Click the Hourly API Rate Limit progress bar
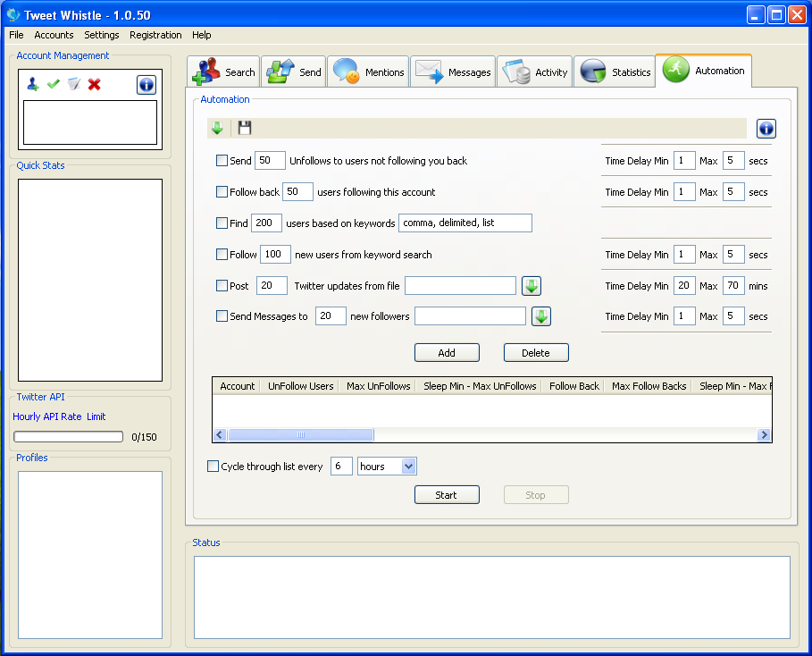This screenshot has height=656, width=812. point(69,437)
